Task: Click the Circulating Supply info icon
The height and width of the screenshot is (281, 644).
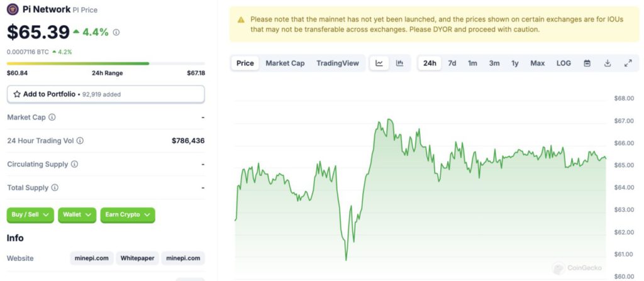Action: tap(74, 164)
